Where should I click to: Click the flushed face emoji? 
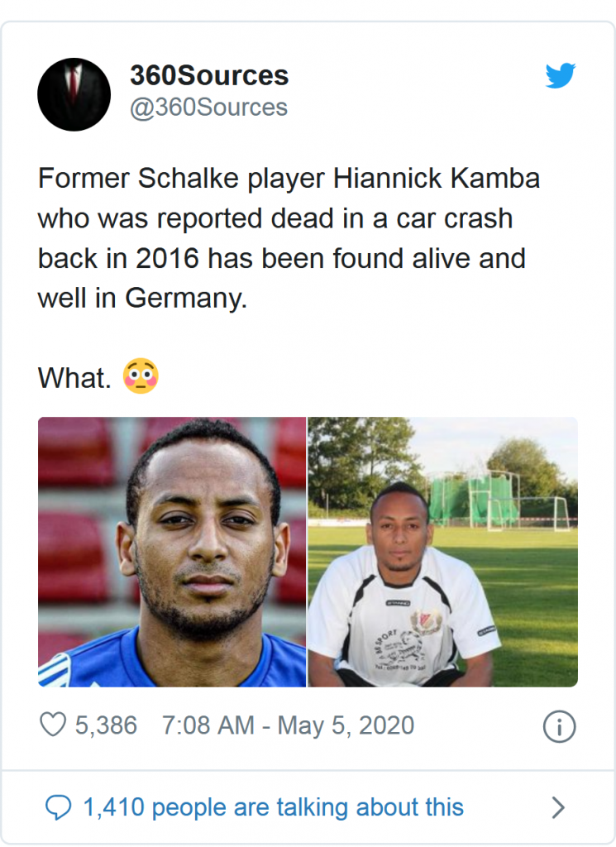point(140,377)
